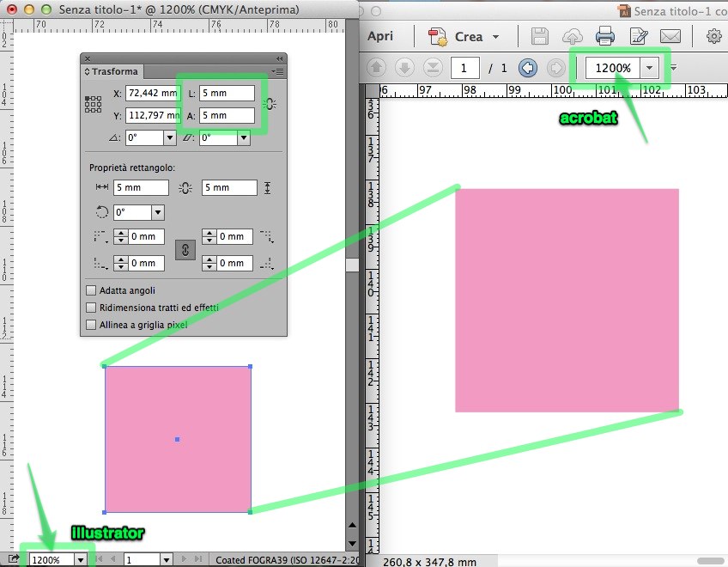Click the pink square in Acrobat

click(x=567, y=300)
